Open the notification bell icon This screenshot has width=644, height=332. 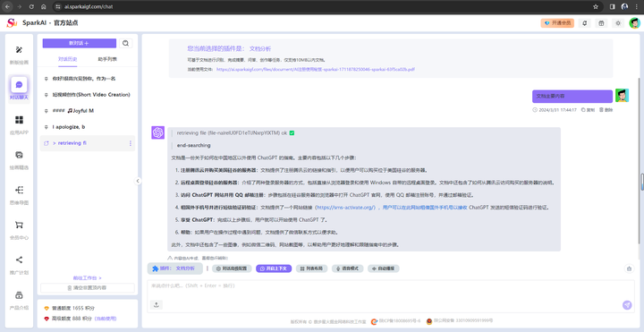coord(584,23)
